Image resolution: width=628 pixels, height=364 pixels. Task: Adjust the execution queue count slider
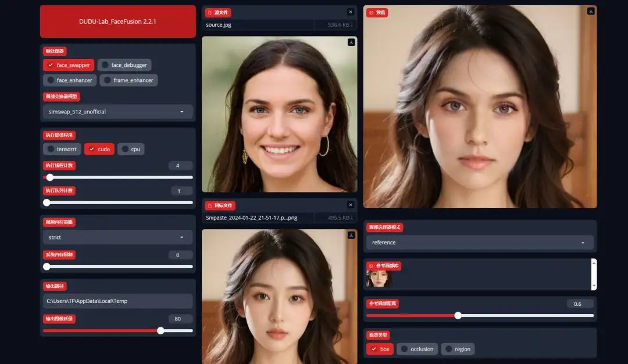pos(117,202)
